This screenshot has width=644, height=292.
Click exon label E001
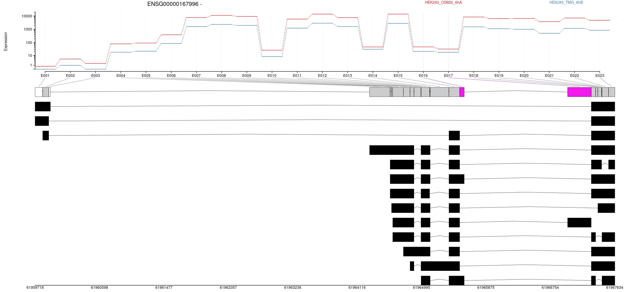coord(45,76)
